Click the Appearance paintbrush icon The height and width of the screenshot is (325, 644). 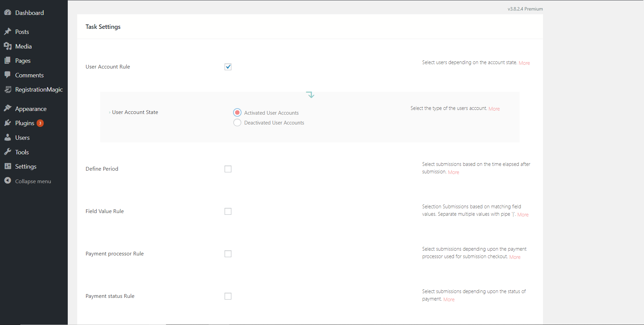(7, 109)
